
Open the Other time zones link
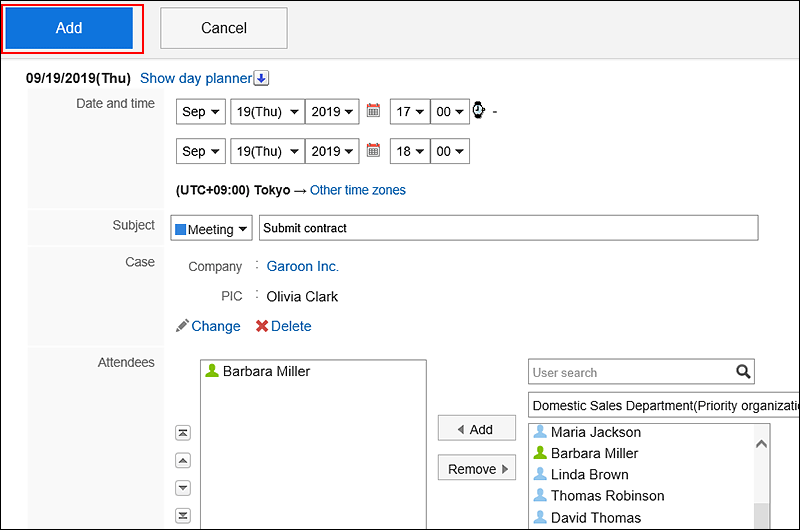pyautogui.click(x=358, y=190)
